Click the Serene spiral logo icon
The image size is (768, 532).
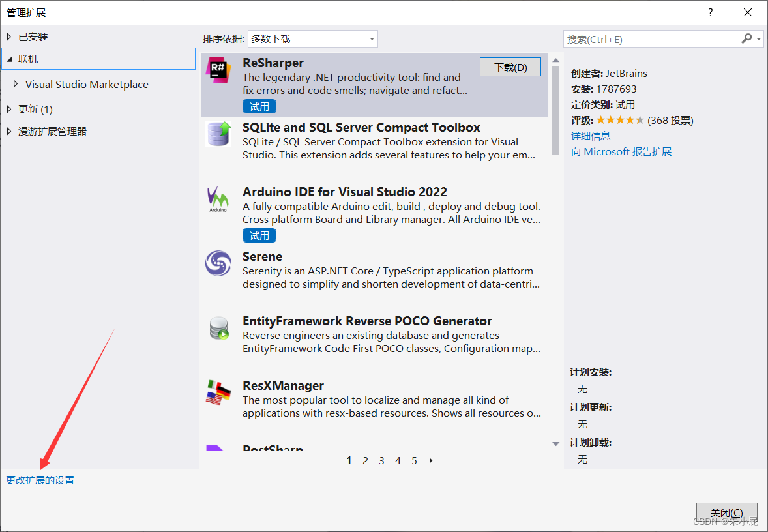coord(218,263)
